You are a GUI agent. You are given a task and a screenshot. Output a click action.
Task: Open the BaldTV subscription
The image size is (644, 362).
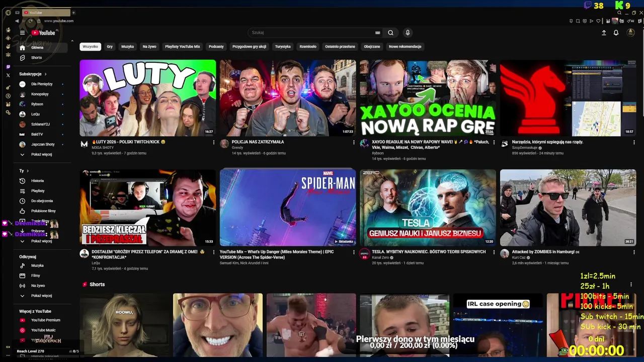click(42, 134)
